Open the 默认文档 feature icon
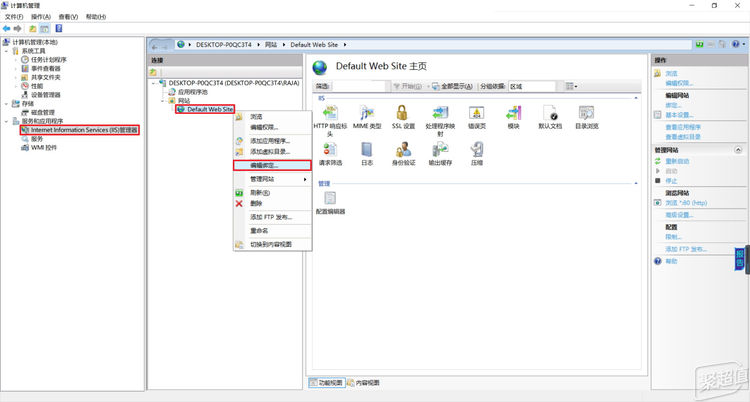Image resolution: width=750 pixels, height=402 pixels. tap(550, 113)
